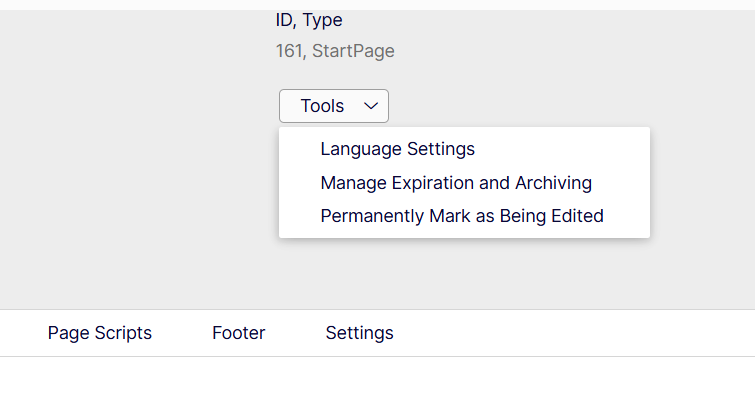Choose Permanently Mark as Being Edited
Screen dimensions: 755x411
tap(461, 215)
